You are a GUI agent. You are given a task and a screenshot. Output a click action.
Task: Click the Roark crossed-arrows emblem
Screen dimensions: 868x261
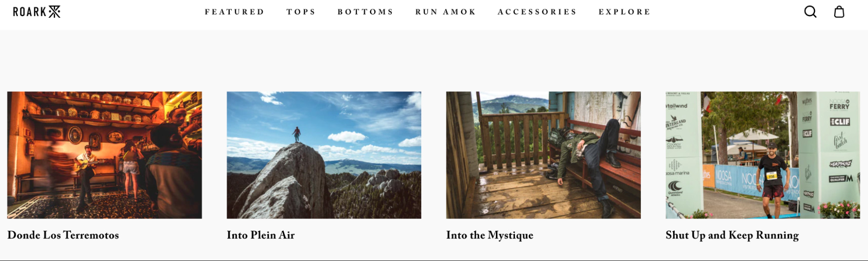[54, 12]
